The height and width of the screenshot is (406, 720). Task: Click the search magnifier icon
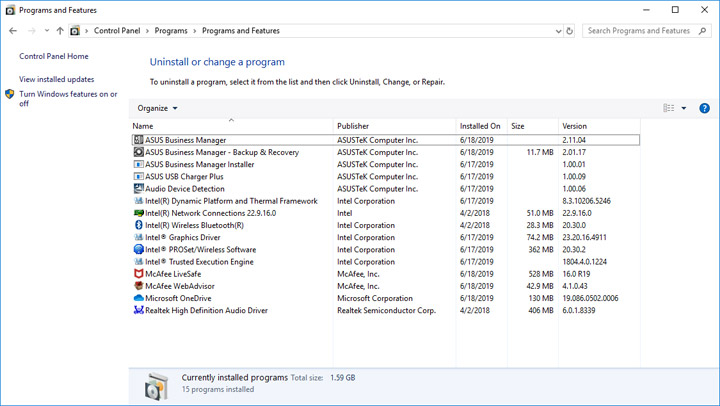[702, 31]
